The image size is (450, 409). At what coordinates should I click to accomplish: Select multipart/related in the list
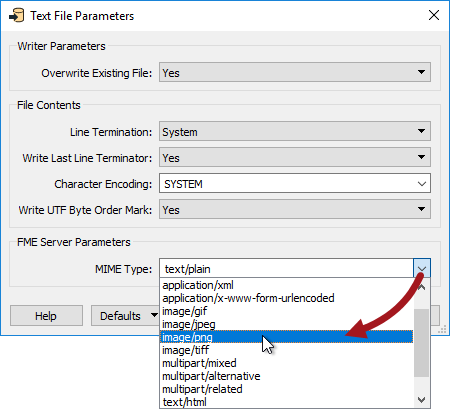[x=286, y=389]
